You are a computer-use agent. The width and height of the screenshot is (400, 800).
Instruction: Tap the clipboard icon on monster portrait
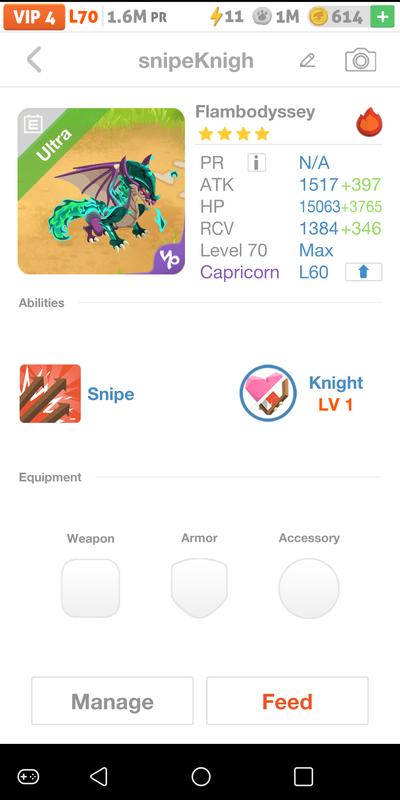[34, 124]
